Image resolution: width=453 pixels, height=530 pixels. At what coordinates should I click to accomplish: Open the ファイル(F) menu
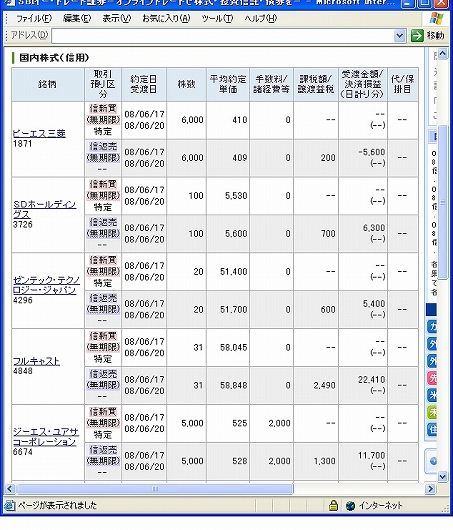click(34, 19)
